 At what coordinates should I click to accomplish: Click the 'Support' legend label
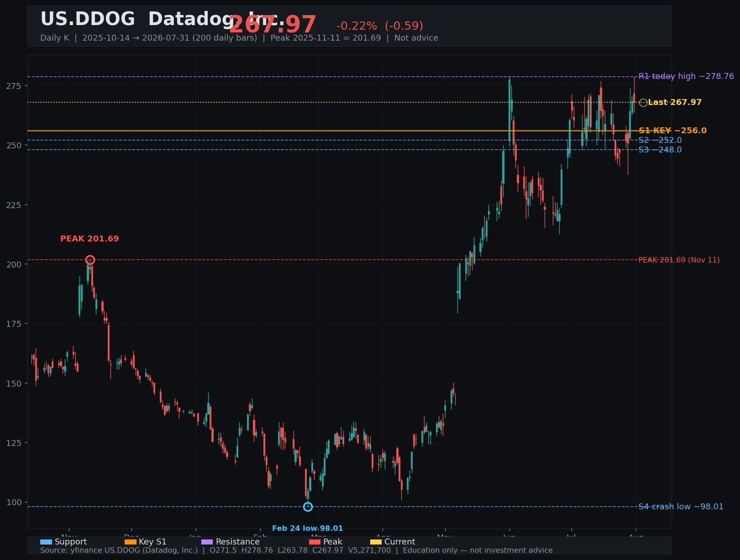(71, 542)
